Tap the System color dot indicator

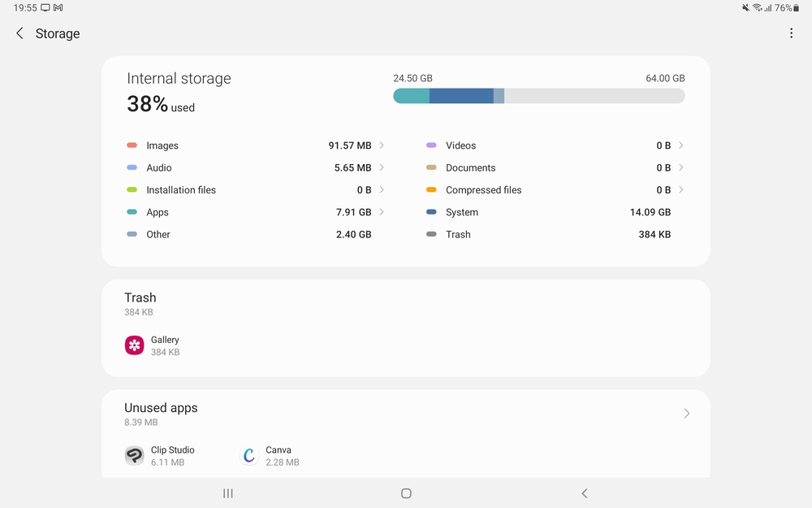(x=431, y=212)
